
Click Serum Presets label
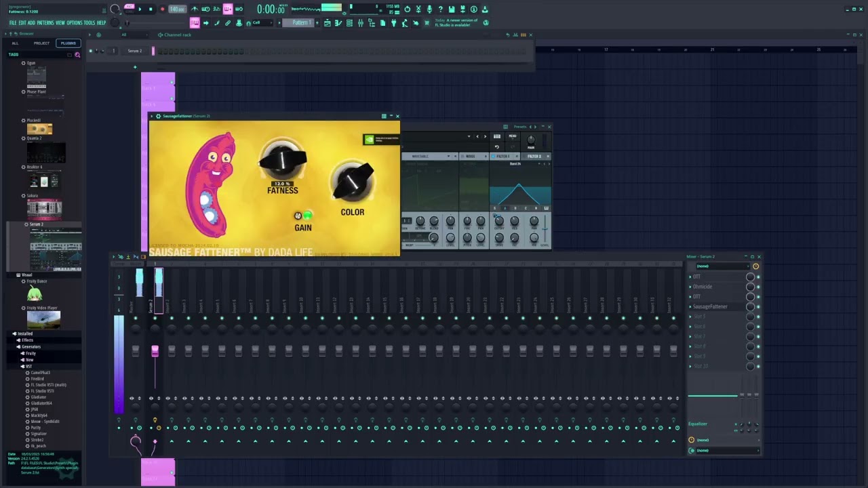coord(520,127)
